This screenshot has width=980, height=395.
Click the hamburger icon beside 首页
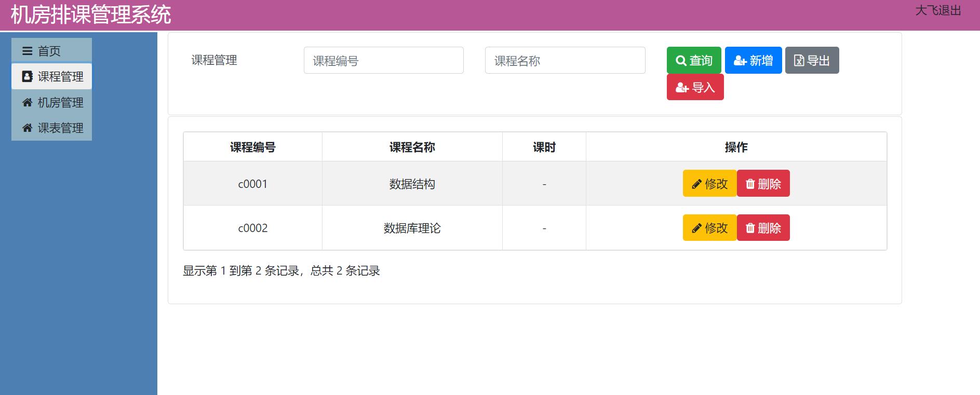tap(27, 51)
